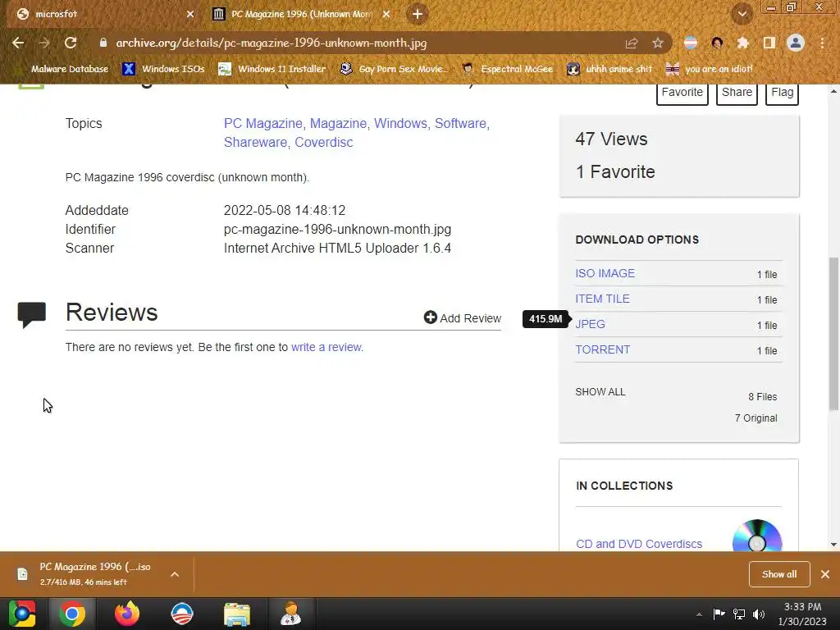Click the Coverdiscs collection disc thumbnail
This screenshot has height=630, width=840.
757,536
